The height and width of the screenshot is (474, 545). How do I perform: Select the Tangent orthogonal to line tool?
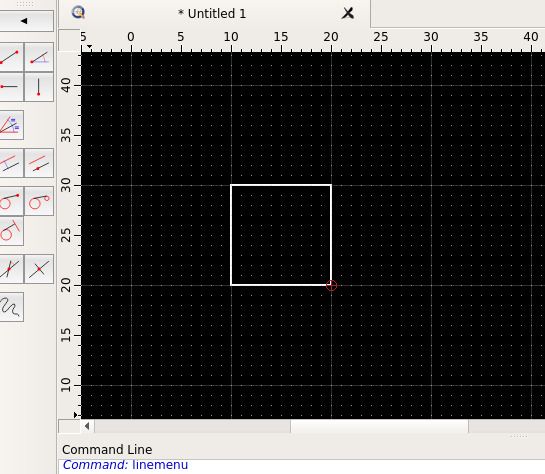[x=10, y=231]
